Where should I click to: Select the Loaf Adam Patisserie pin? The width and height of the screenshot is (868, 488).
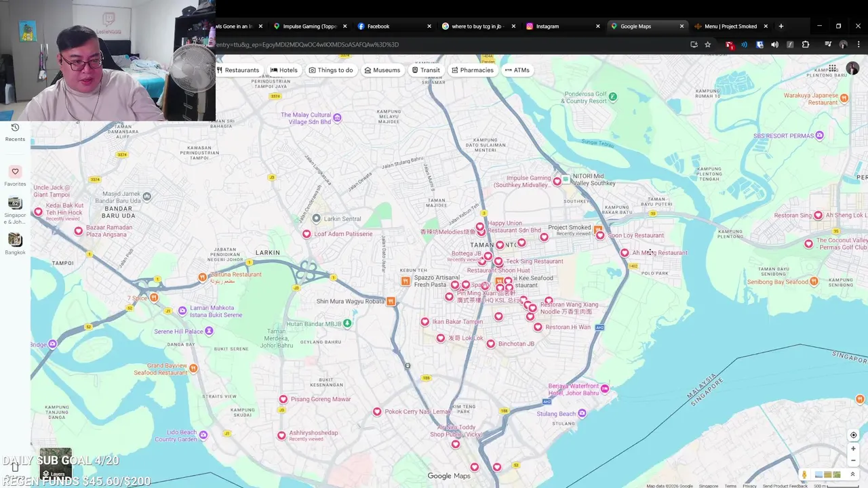click(307, 234)
